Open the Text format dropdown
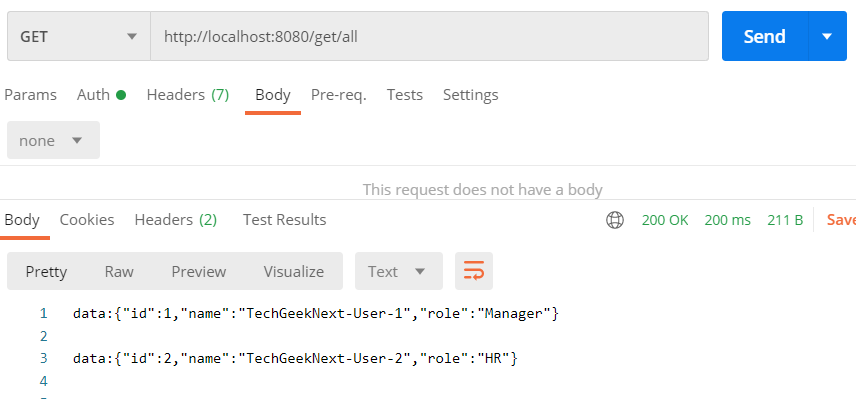856x399 pixels. coord(399,271)
